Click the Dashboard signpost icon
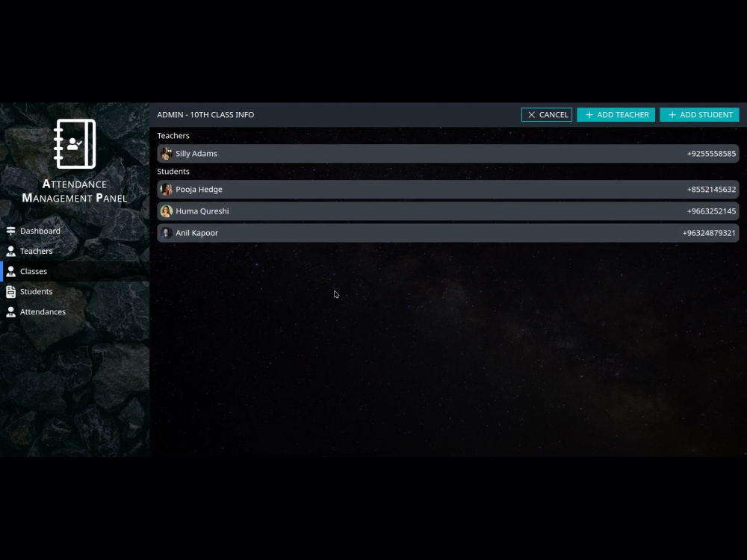 (x=11, y=231)
